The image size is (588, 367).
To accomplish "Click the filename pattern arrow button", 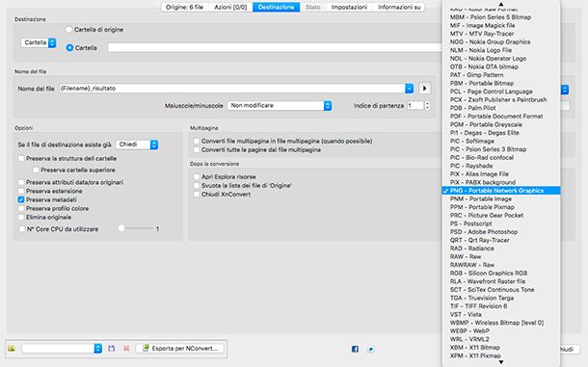I will [424, 89].
